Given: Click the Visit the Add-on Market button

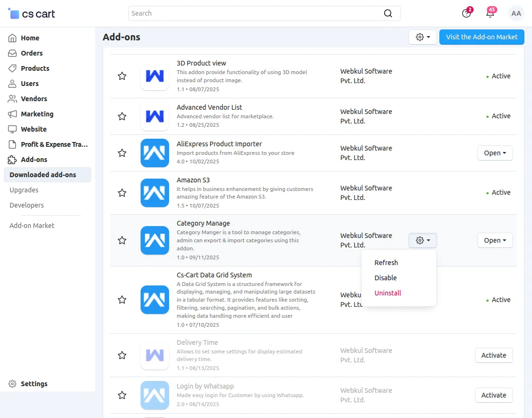Looking at the screenshot, I should coord(482,37).
